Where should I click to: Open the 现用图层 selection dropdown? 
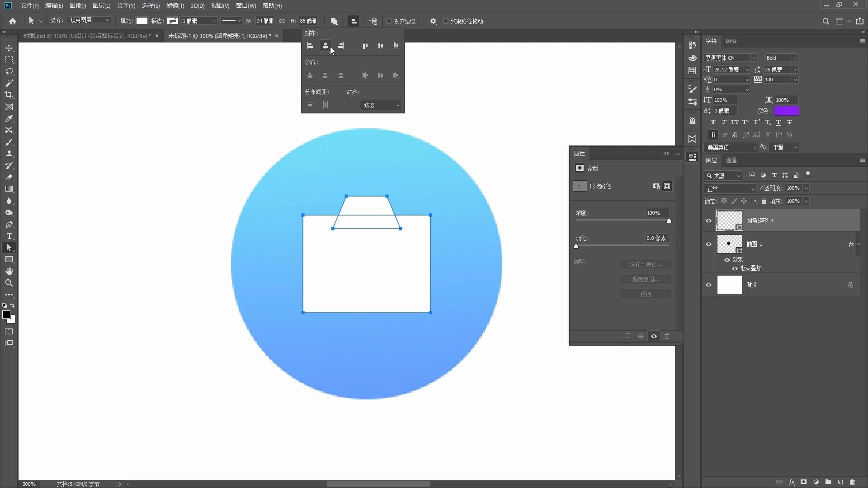pos(89,20)
